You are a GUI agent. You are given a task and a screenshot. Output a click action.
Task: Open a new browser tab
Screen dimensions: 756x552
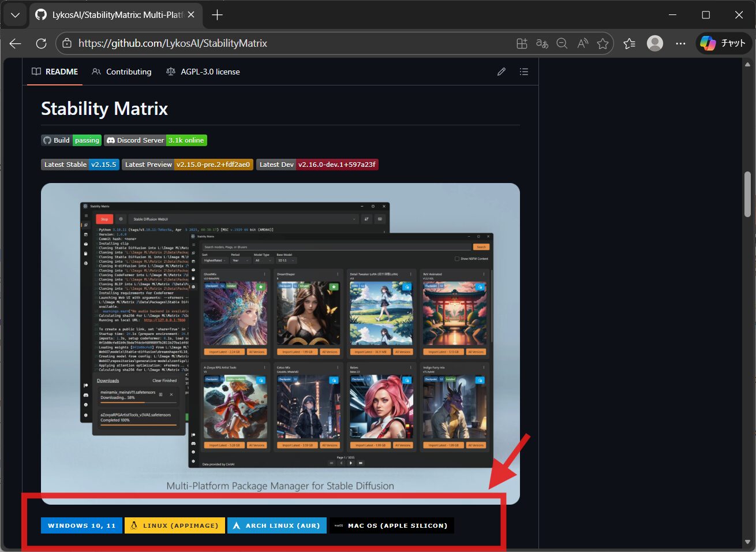pos(217,15)
